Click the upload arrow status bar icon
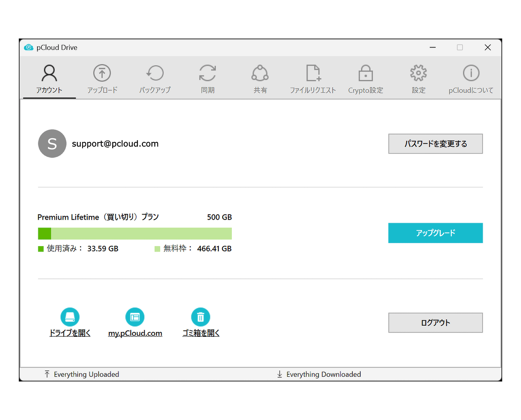This screenshot has width=521, height=420. (x=47, y=374)
